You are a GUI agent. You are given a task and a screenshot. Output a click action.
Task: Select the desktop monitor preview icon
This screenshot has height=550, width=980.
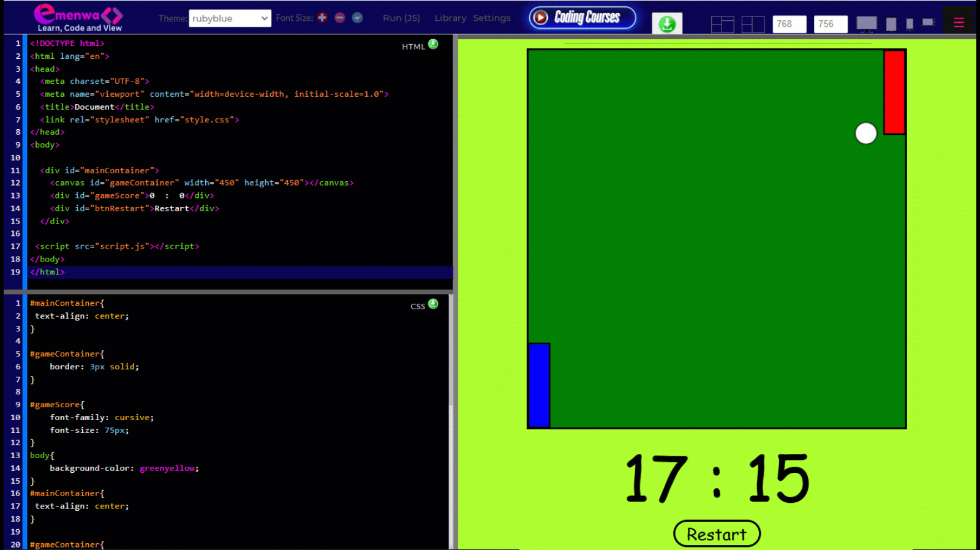click(x=866, y=24)
